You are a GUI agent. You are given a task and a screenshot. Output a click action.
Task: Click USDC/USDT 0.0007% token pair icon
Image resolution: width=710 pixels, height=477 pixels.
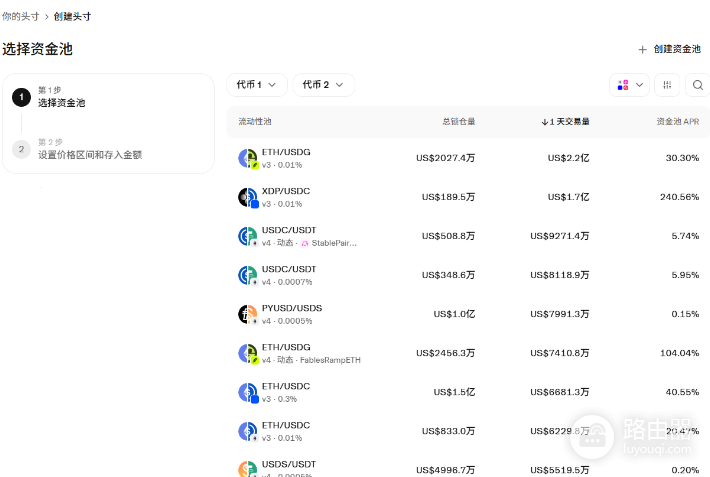click(x=248, y=275)
